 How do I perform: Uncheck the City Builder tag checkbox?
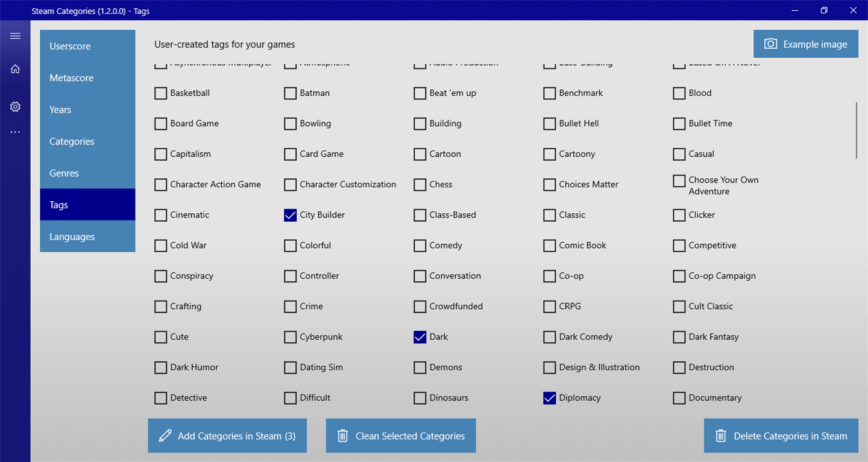coord(291,215)
